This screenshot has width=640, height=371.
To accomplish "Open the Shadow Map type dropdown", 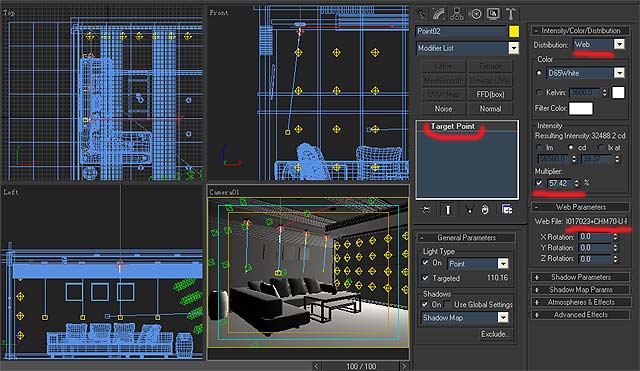I will tap(465, 318).
